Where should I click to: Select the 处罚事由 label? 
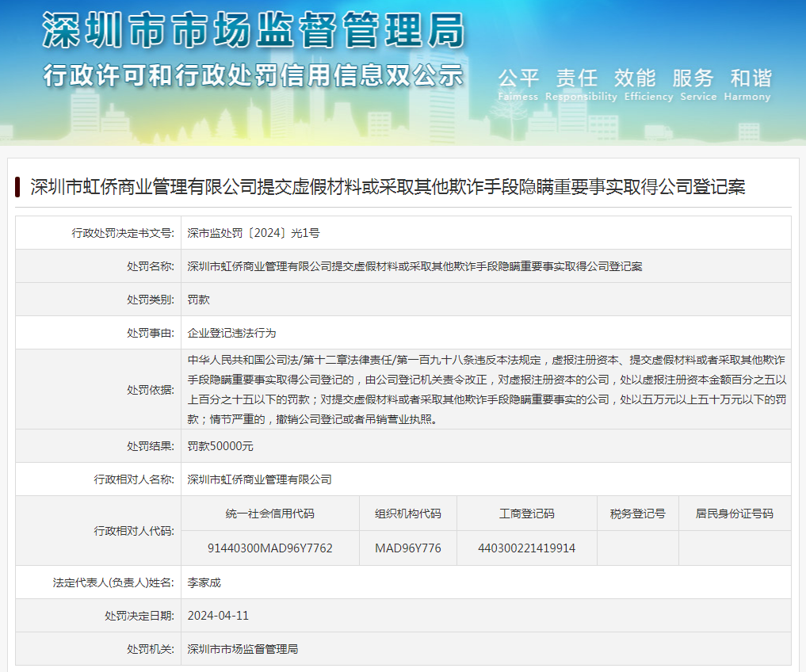pos(150,333)
